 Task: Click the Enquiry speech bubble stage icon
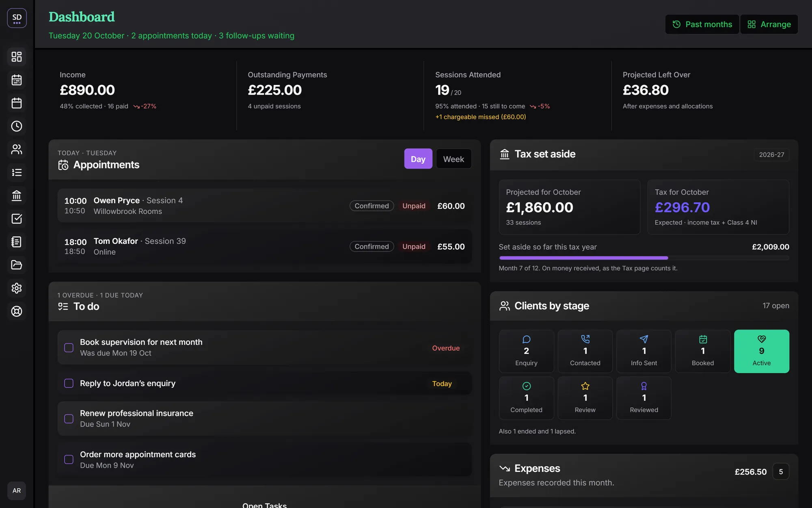coord(526,339)
